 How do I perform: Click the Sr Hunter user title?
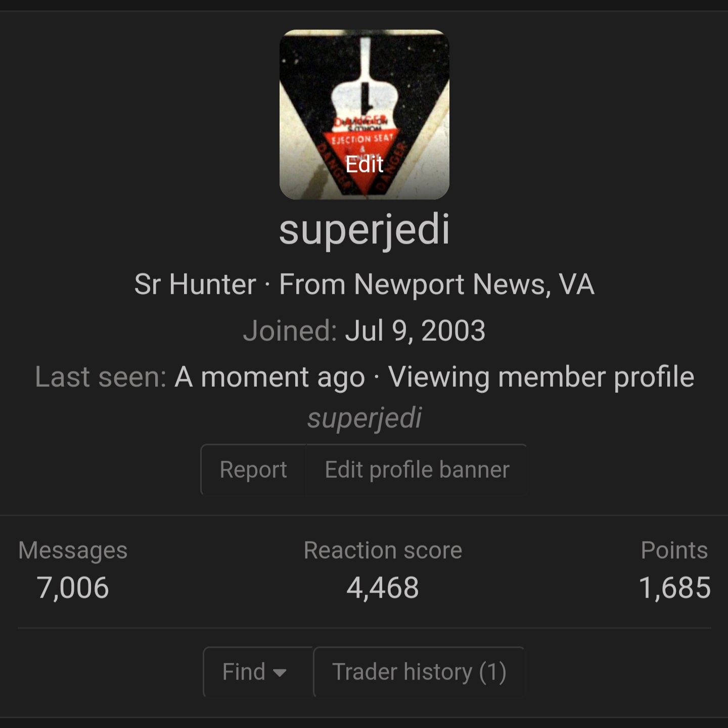195,284
